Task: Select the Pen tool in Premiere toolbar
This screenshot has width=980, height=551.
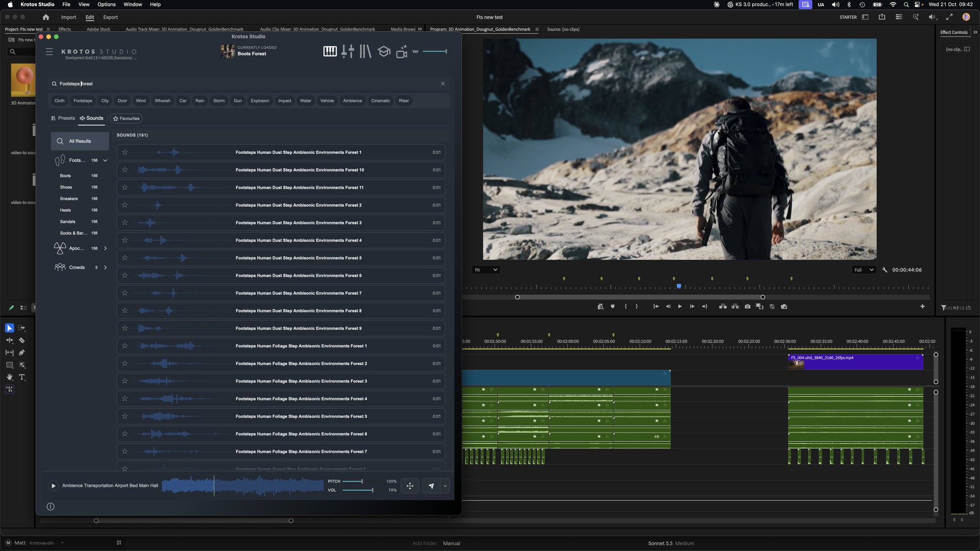Action: tap(22, 353)
